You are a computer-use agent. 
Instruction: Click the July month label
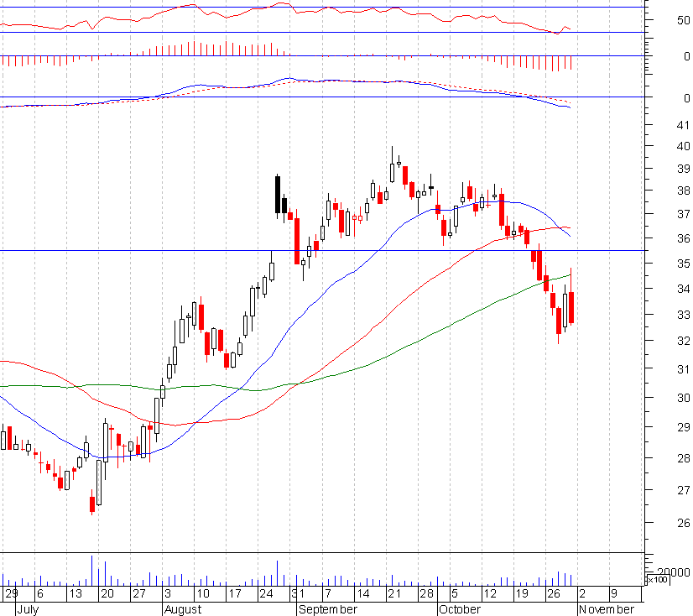tap(28, 609)
